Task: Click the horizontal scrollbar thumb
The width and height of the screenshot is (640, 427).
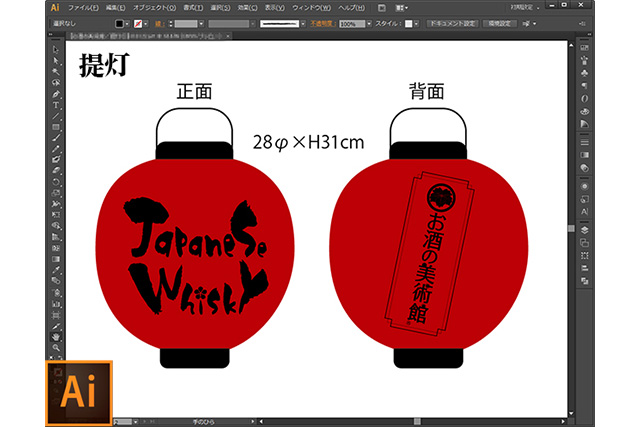Action: click(417, 421)
